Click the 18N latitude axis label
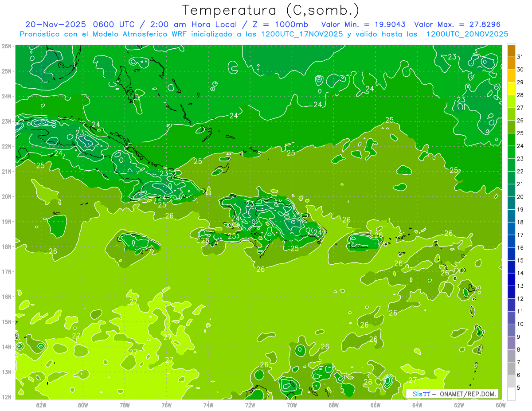Viewport: 532px width, 411px height. tap(6, 247)
